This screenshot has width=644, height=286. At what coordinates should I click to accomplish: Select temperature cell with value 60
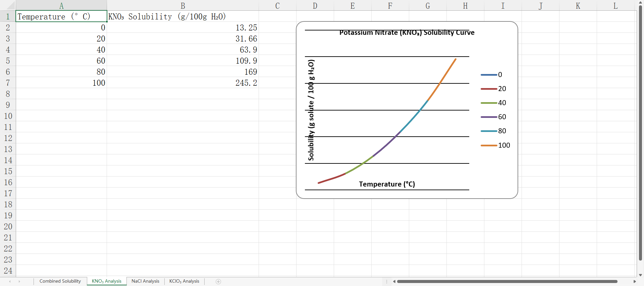[61, 61]
